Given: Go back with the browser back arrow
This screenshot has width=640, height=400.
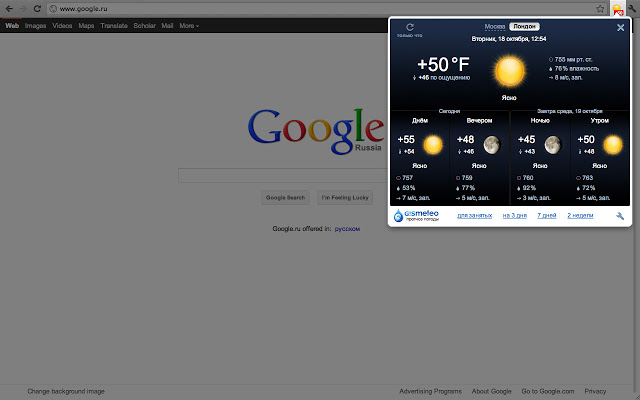Looking at the screenshot, I should 9,9.
